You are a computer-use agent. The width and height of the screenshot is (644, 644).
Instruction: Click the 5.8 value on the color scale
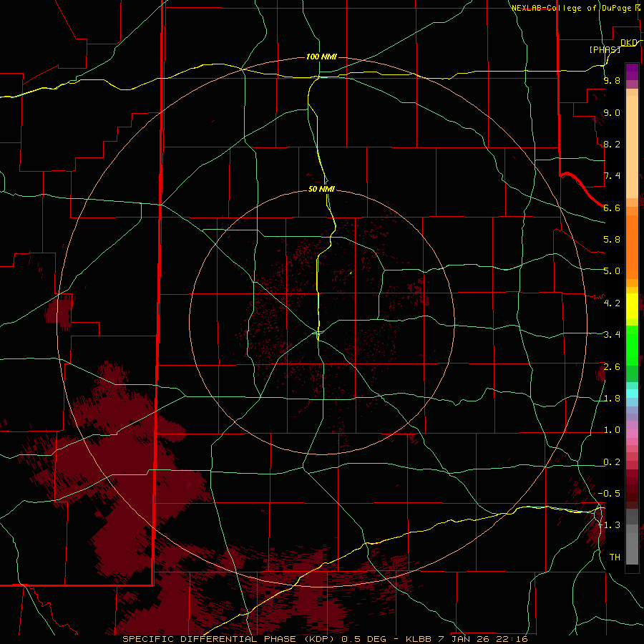(612, 240)
